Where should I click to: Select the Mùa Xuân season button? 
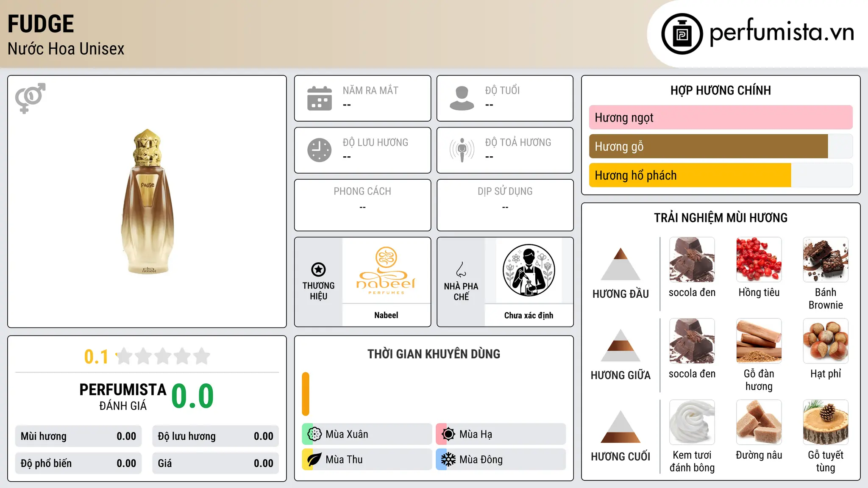click(367, 434)
